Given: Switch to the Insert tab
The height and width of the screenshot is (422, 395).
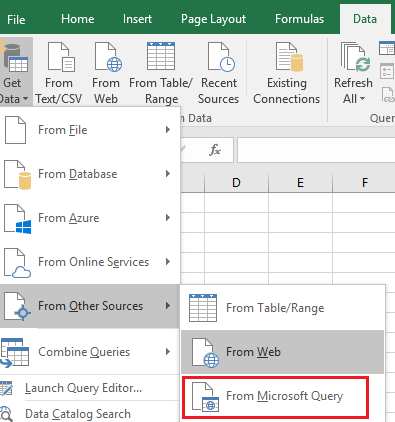Looking at the screenshot, I should point(137,19).
